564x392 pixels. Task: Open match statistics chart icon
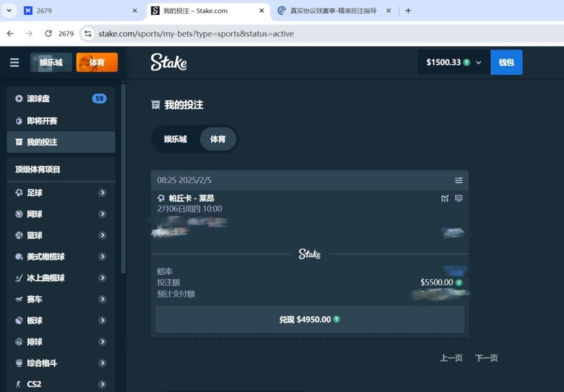pyautogui.click(x=445, y=199)
